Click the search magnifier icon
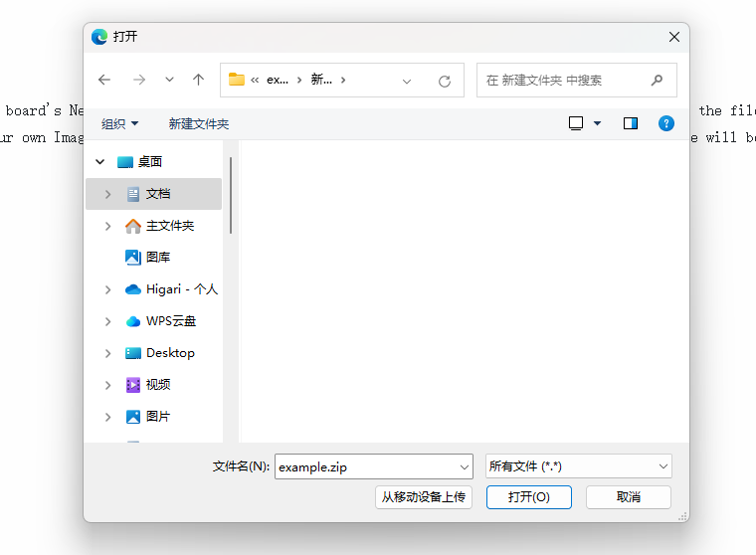Viewport: 756px width, 555px height. click(x=657, y=80)
